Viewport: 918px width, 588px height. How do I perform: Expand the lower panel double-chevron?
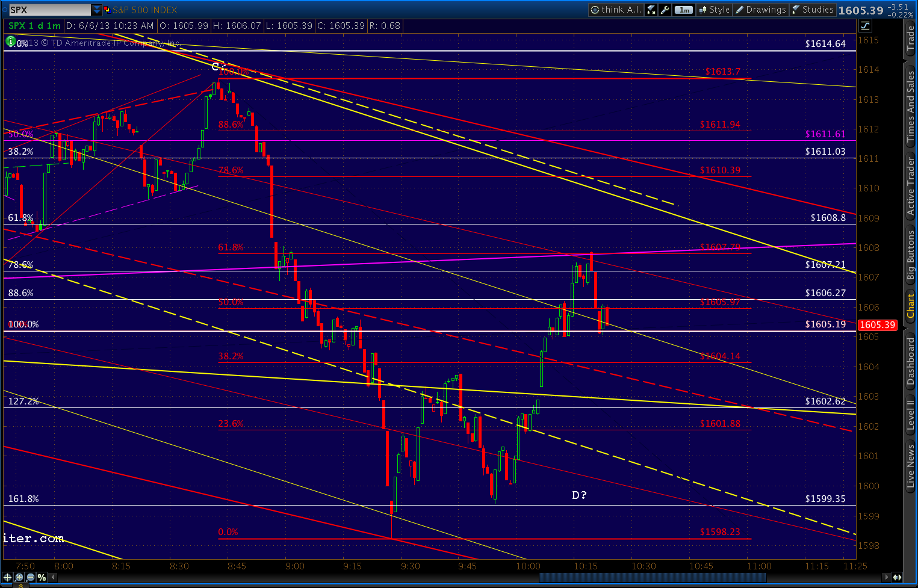pyautogui.click(x=22, y=585)
